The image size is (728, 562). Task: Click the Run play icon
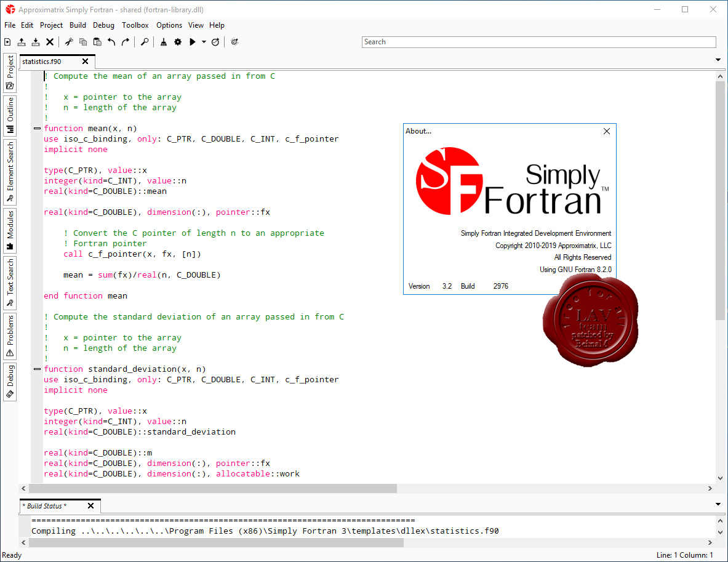[x=192, y=42]
